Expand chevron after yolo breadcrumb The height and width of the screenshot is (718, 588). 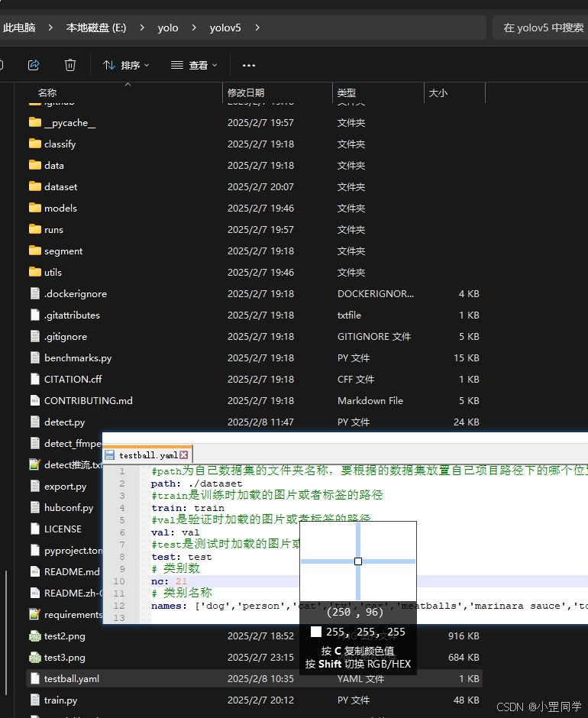tap(194, 28)
